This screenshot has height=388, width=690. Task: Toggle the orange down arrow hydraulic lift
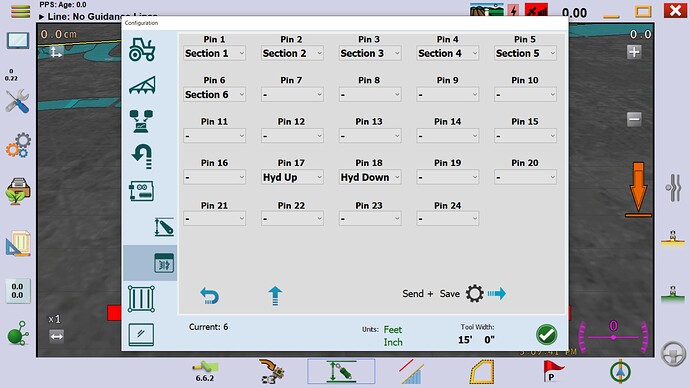639,189
